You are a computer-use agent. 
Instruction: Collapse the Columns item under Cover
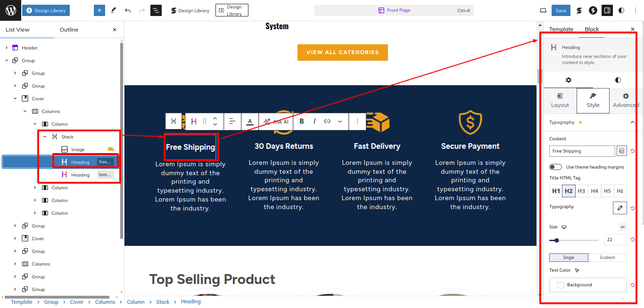coord(25,111)
